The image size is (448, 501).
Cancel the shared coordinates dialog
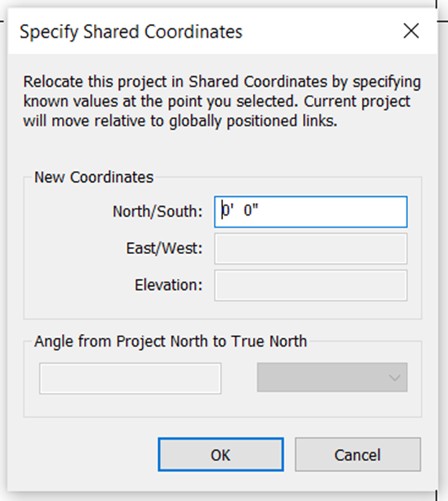coord(358,455)
